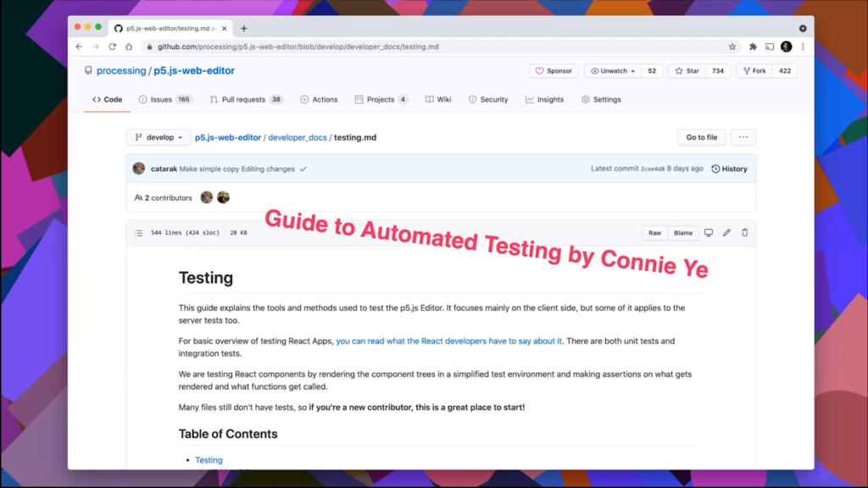The width and height of the screenshot is (868, 488).
Task: View the Raw file
Action: pyautogui.click(x=655, y=233)
